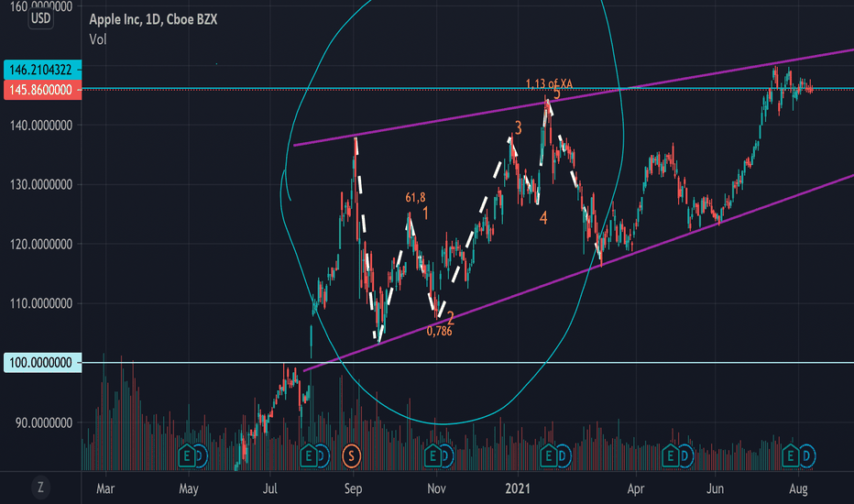
Task: Select the '1,13 of XA' annotation
Action: [549, 84]
